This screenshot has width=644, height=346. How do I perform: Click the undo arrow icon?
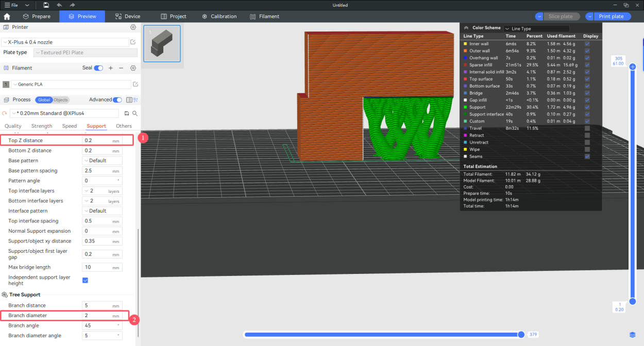coord(59,5)
